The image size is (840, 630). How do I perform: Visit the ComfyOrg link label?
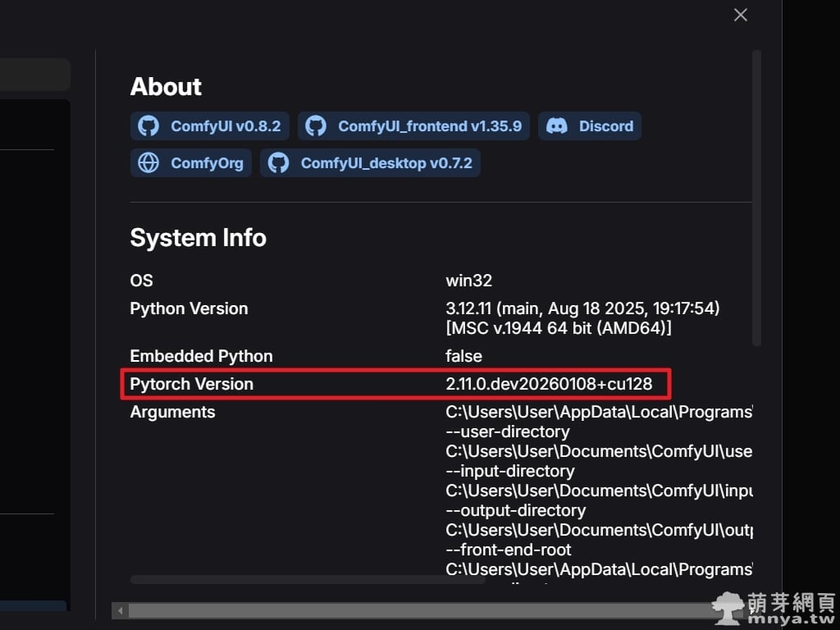[x=207, y=163]
